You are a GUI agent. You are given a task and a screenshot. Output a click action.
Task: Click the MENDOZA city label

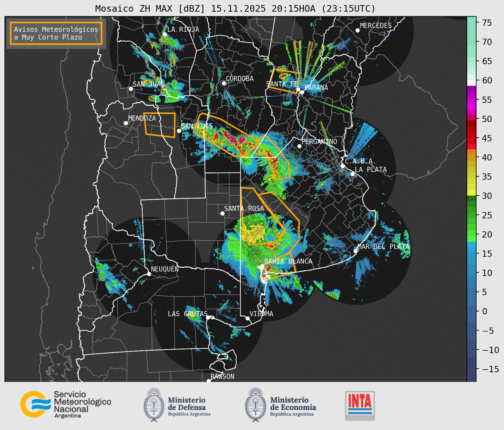click(x=142, y=118)
